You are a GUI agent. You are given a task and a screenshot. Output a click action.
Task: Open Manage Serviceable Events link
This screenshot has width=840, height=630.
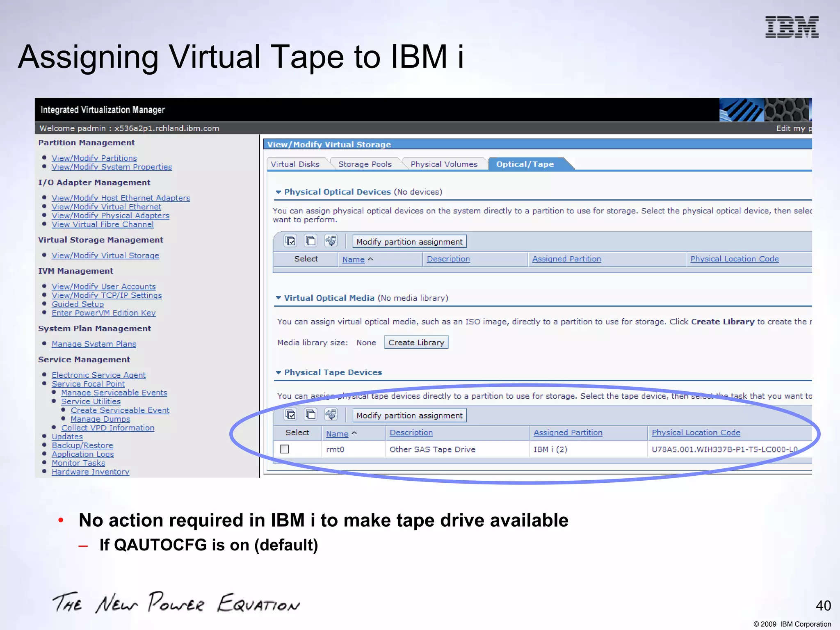114,393
